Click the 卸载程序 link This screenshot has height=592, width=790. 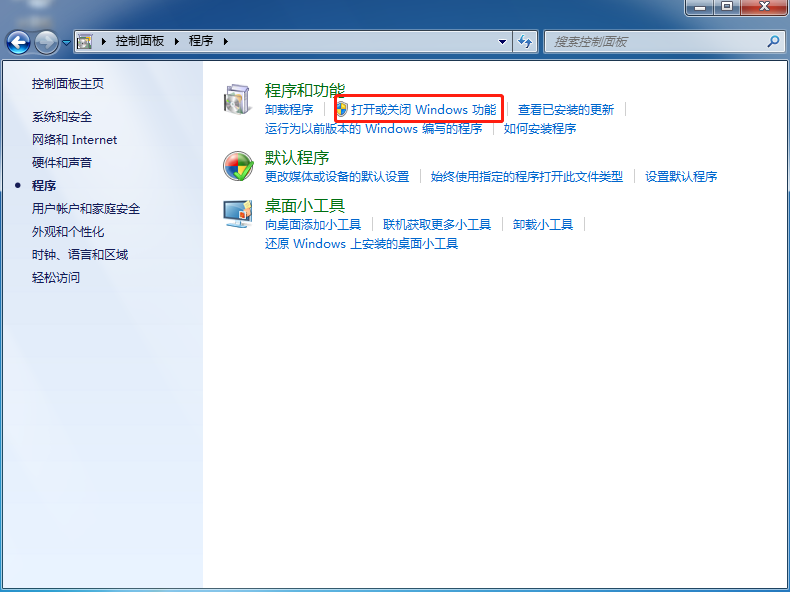[x=289, y=109]
